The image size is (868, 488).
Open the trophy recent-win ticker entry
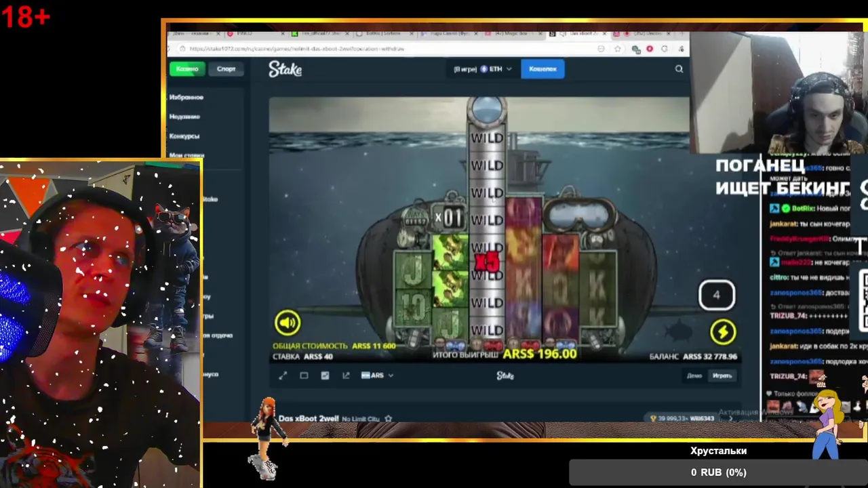tap(684, 418)
